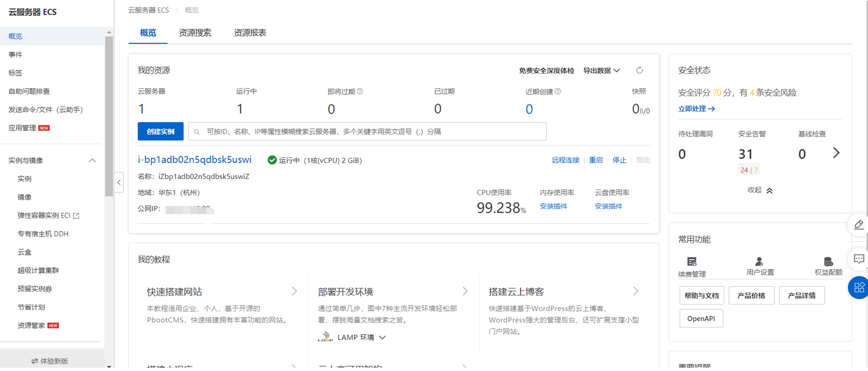Click the help icon beside 即将过期
Viewport: 868px width, 371px height.
point(360,91)
